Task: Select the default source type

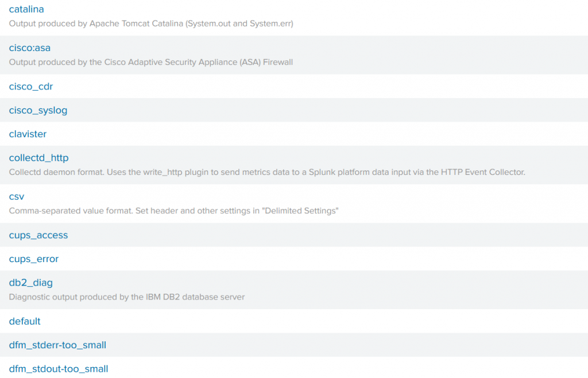Action: tap(25, 321)
